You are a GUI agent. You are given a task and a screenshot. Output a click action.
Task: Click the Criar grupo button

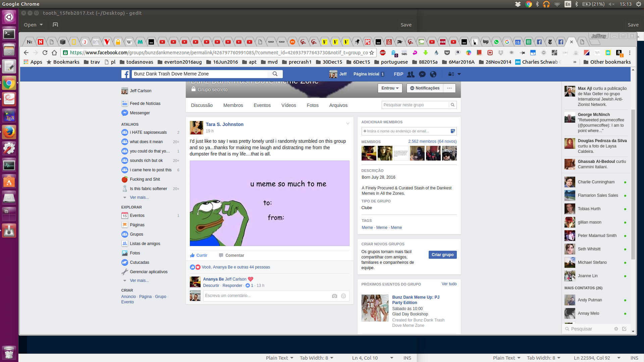[443, 255]
